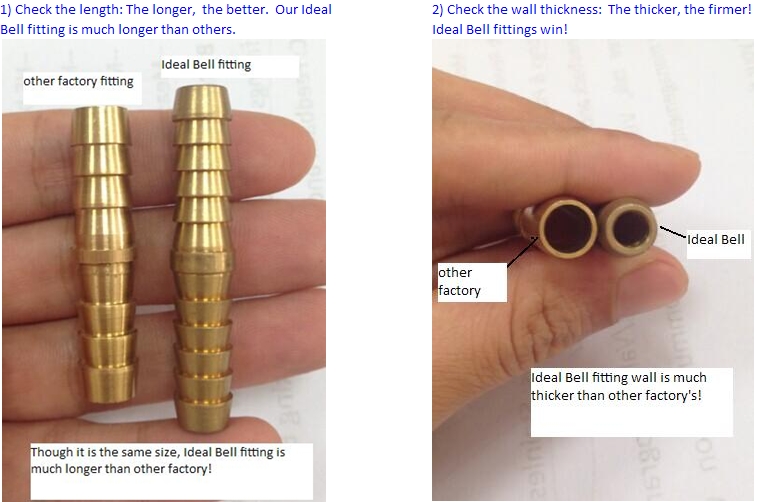The image size is (757, 502).
Task: Click the 'wall is much thicker' caption box
Action: pyautogui.click(x=631, y=402)
